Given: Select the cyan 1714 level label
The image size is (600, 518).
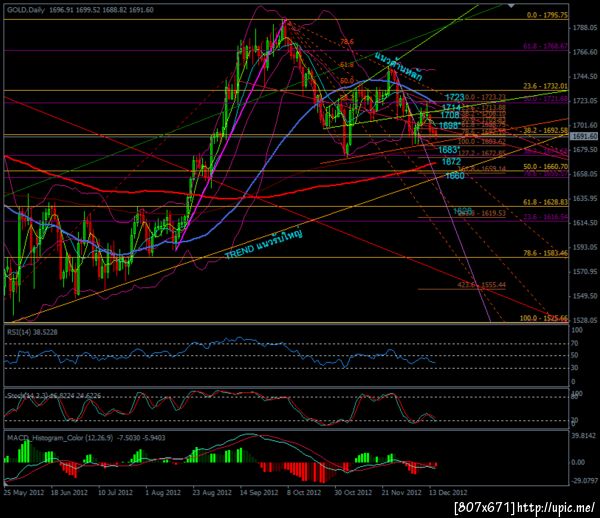Looking at the screenshot, I should point(451,108).
